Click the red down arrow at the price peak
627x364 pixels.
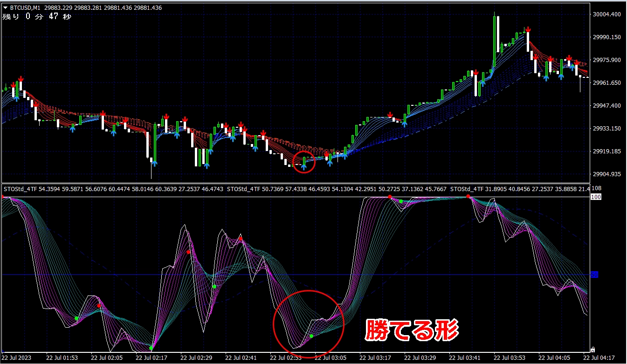pos(528,30)
